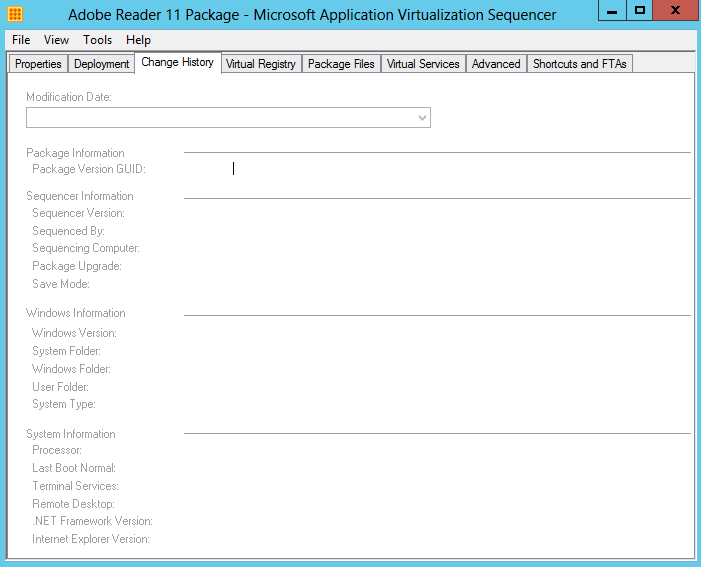
Task: Click the Remote Desktop label
Action: (73, 504)
